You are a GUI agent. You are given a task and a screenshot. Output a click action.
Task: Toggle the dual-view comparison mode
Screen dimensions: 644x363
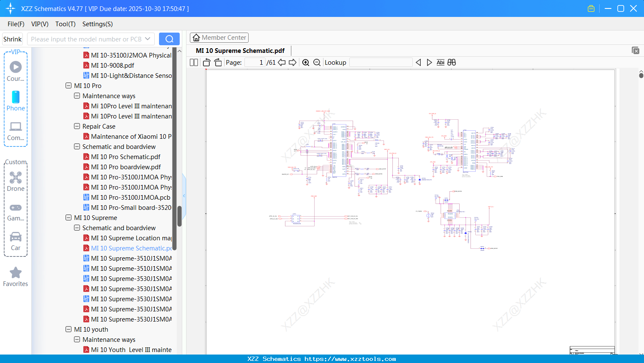click(x=451, y=62)
